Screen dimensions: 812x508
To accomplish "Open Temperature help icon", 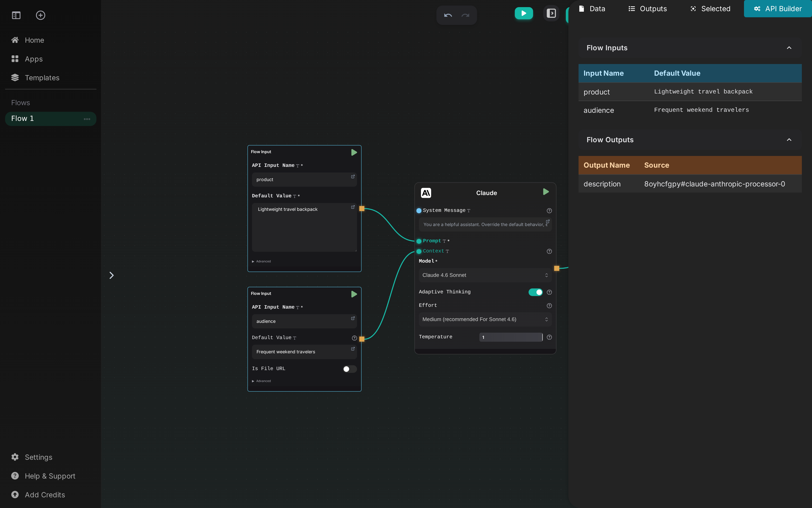I will tap(549, 337).
